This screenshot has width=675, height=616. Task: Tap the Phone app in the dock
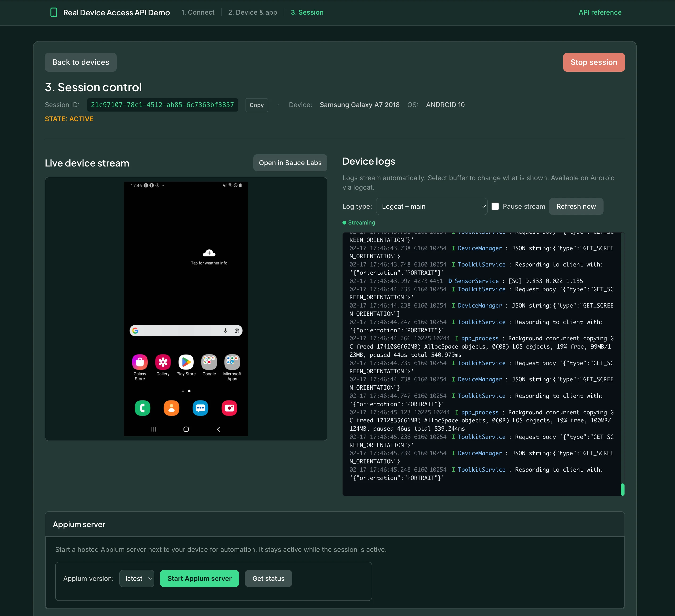143,408
